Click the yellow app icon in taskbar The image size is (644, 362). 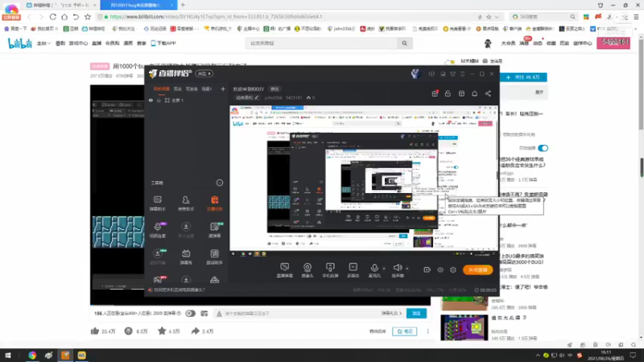[x=82, y=355]
